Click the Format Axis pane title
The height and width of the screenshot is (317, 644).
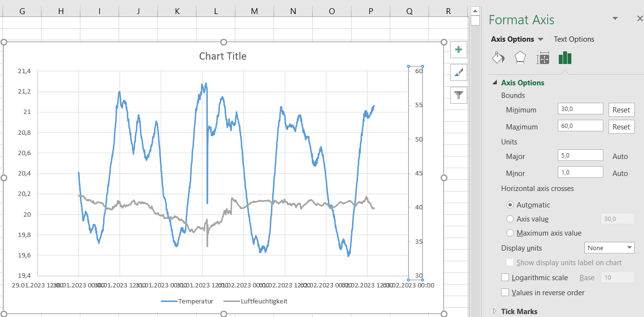521,19
